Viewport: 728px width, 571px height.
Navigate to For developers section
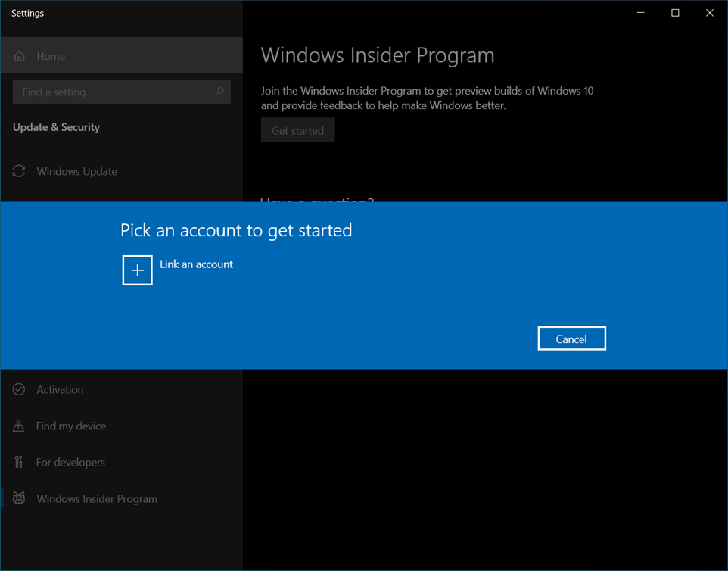coord(70,463)
